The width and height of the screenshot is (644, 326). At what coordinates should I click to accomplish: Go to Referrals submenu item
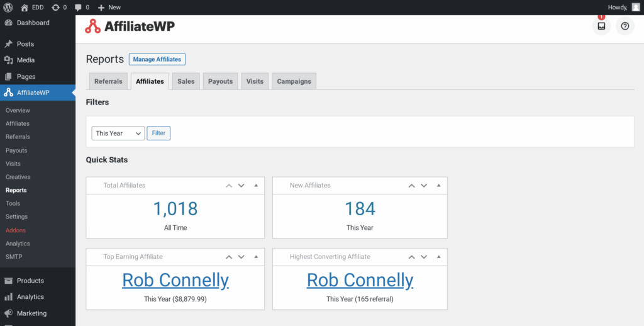point(18,137)
